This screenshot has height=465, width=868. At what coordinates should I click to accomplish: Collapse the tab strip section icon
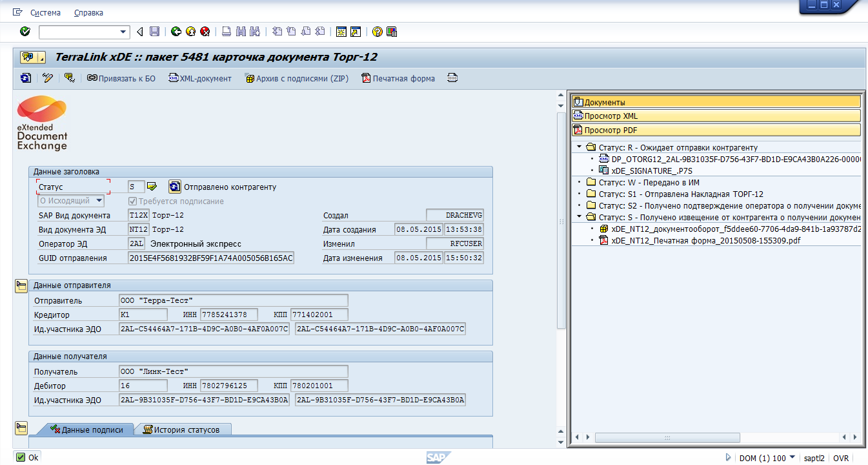(21, 428)
